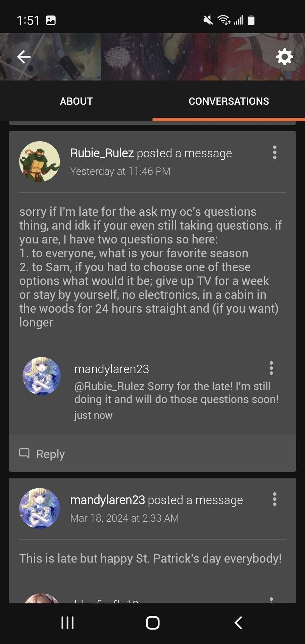Open the Rubie_Rulez username link
Image resolution: width=305 pixels, height=644 pixels.
pos(102,153)
